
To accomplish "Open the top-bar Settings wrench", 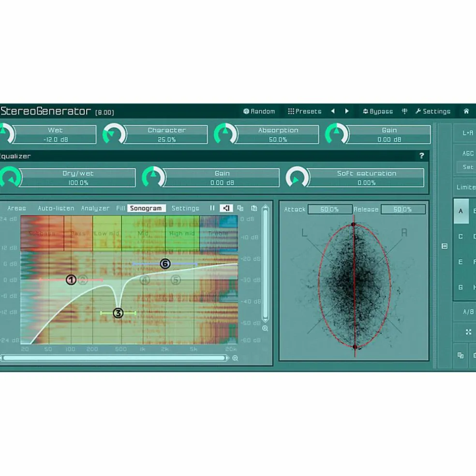I will pyautogui.click(x=433, y=111).
